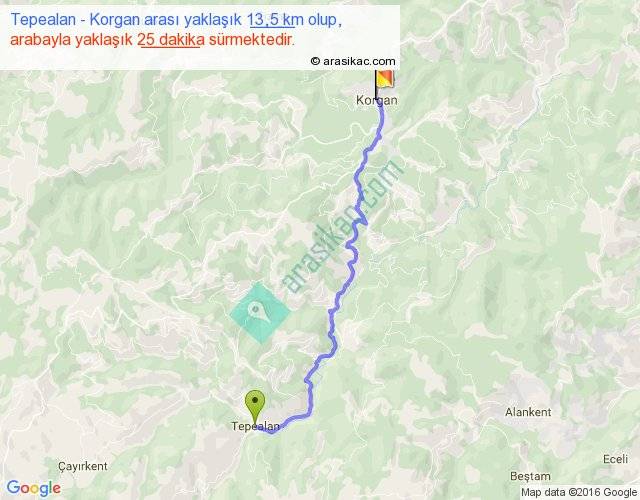Screen dimensions: 640x500
Task: Select the Eceli place label
Action: click(615, 459)
